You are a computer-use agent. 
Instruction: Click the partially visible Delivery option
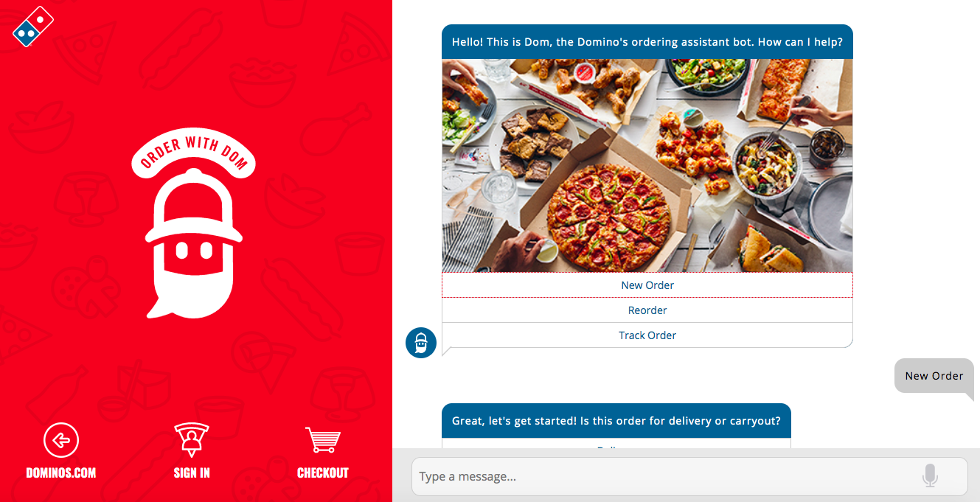[616, 444]
